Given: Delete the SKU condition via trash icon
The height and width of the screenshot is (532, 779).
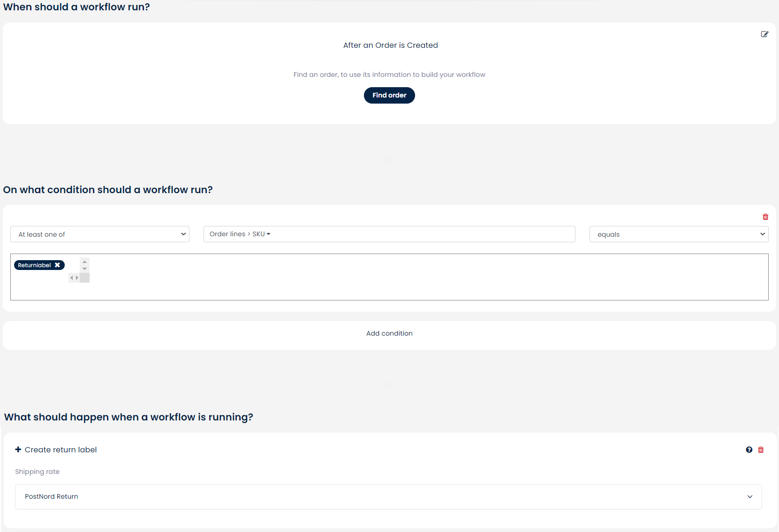Looking at the screenshot, I should pyautogui.click(x=765, y=217).
